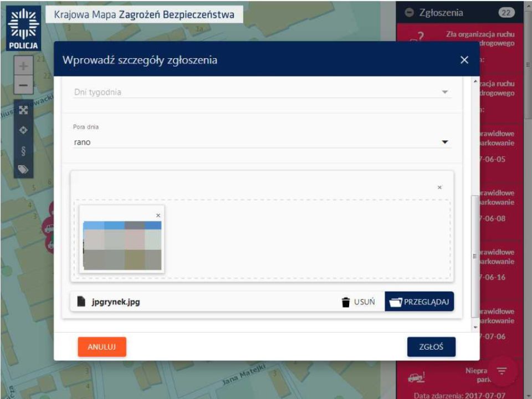Submit the report with ZGŁOŚ

(x=431, y=347)
